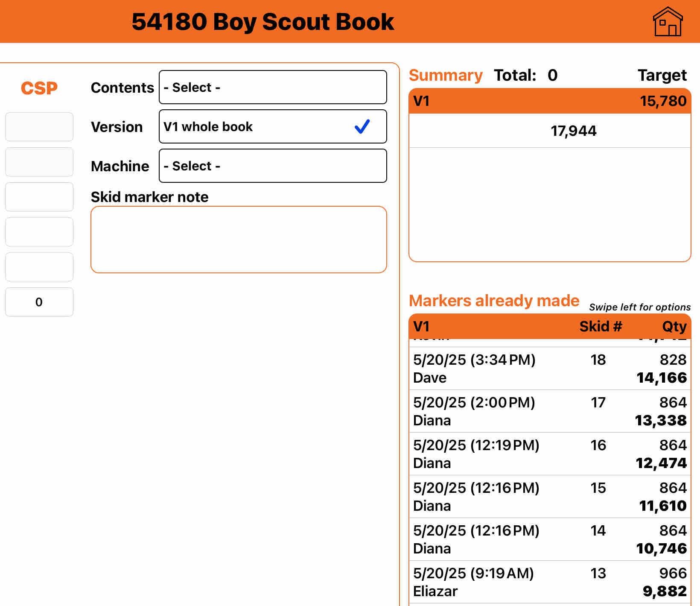The image size is (700, 606).
Task: Choose skid 15 marker with total 11,610
Action: coord(550,497)
